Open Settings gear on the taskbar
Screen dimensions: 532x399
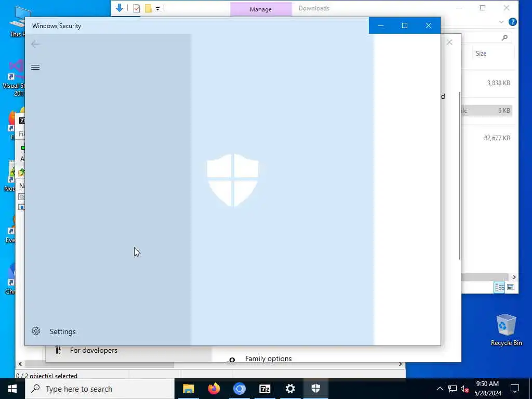tap(290, 389)
